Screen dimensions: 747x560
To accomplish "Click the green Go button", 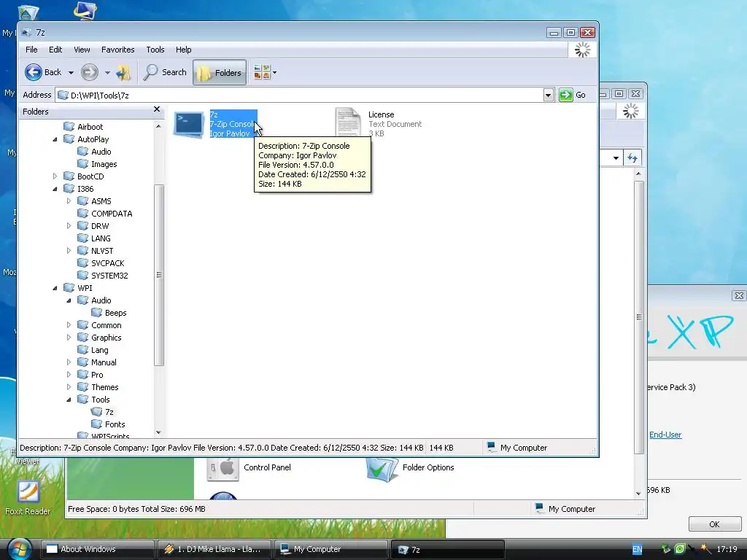I will coord(565,95).
